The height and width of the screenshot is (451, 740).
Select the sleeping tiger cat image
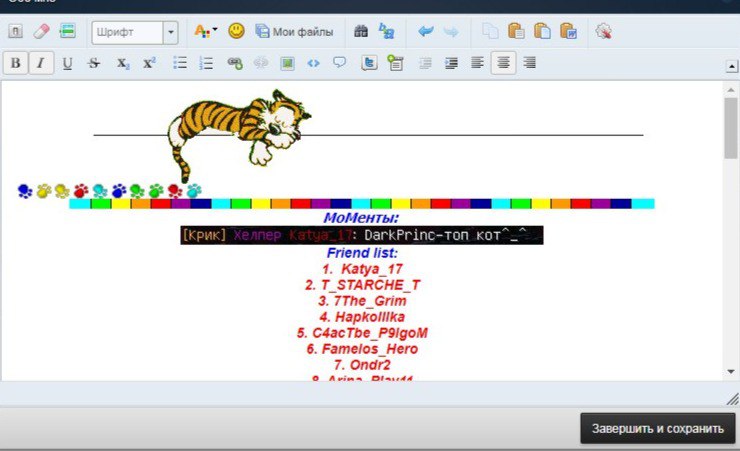(x=239, y=134)
